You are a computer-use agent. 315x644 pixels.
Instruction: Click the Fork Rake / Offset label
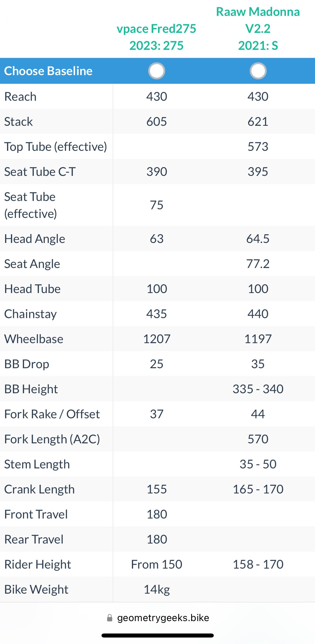(x=52, y=414)
